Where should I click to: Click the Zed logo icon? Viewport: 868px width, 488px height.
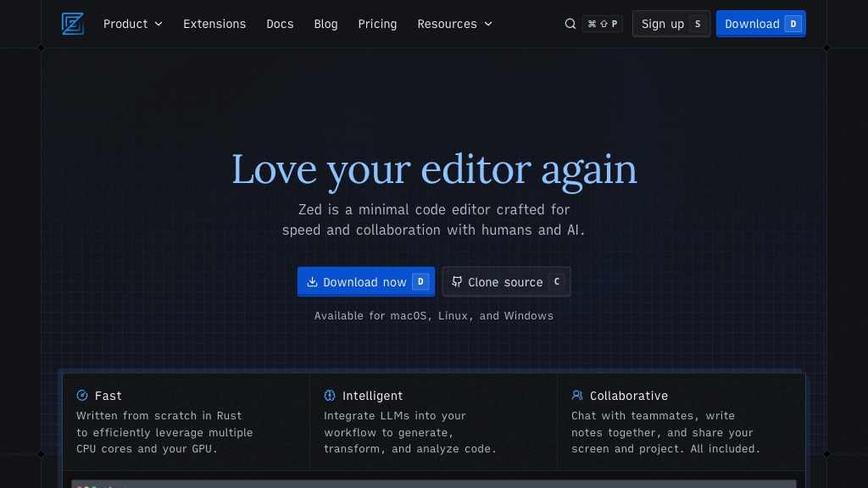click(73, 24)
